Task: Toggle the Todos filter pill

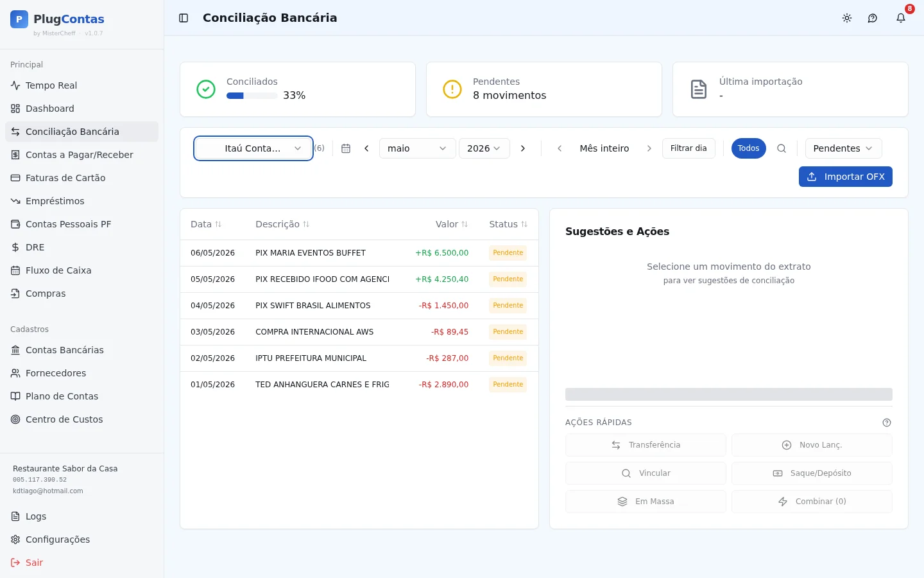Action: [x=748, y=148]
